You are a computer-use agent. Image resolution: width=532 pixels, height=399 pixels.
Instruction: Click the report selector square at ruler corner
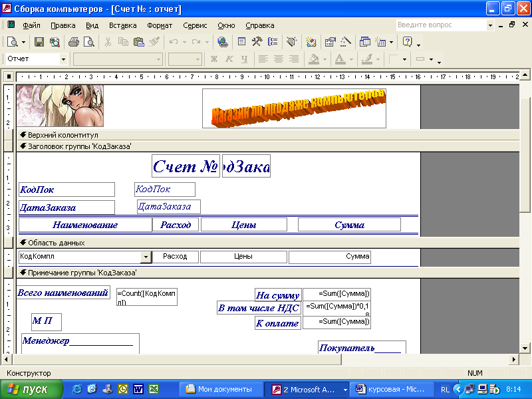[9, 76]
